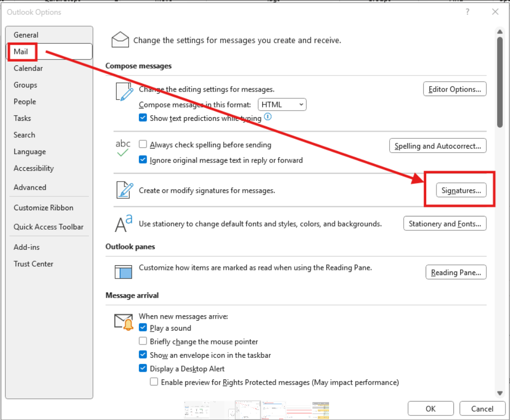The width and height of the screenshot is (510, 420).
Task: Click the scrollbar up arrow
Action: [x=500, y=31]
